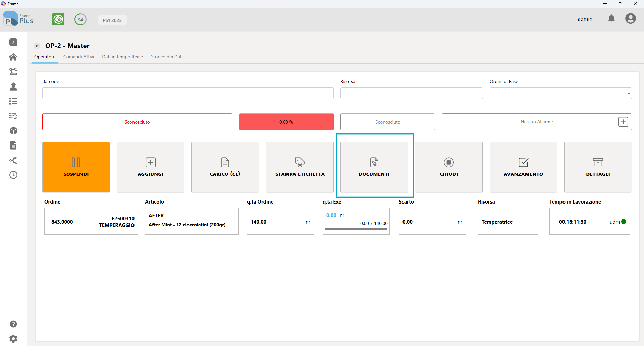
Task: Click the Barcode input field
Action: click(x=188, y=93)
